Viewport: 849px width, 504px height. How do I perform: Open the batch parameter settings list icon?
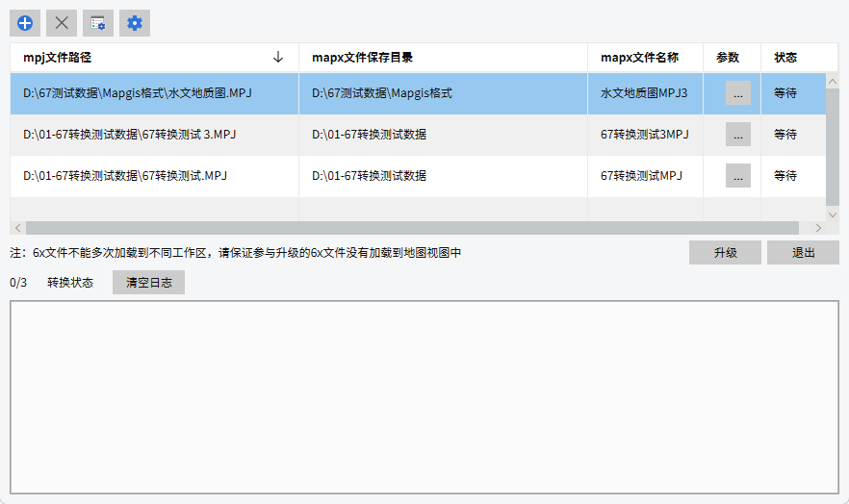coord(97,23)
